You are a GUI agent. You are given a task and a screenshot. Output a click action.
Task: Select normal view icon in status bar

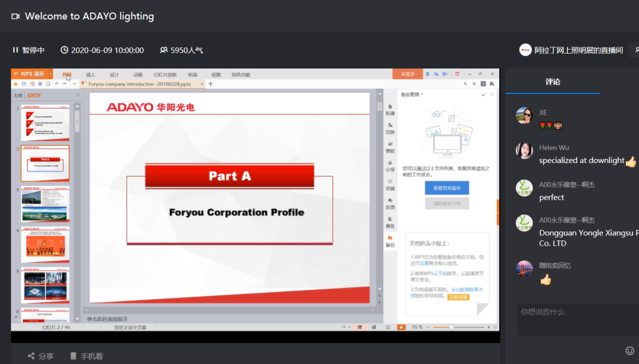(360, 327)
